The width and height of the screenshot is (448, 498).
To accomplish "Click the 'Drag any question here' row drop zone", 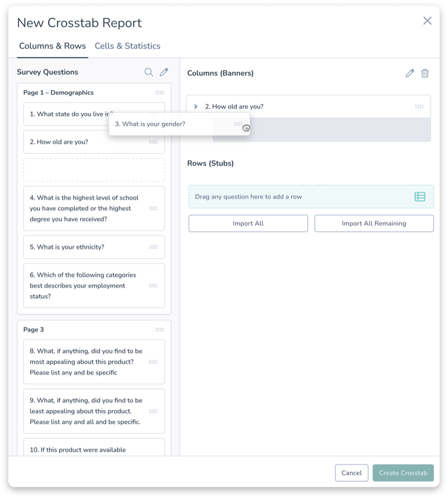I will [x=311, y=196].
